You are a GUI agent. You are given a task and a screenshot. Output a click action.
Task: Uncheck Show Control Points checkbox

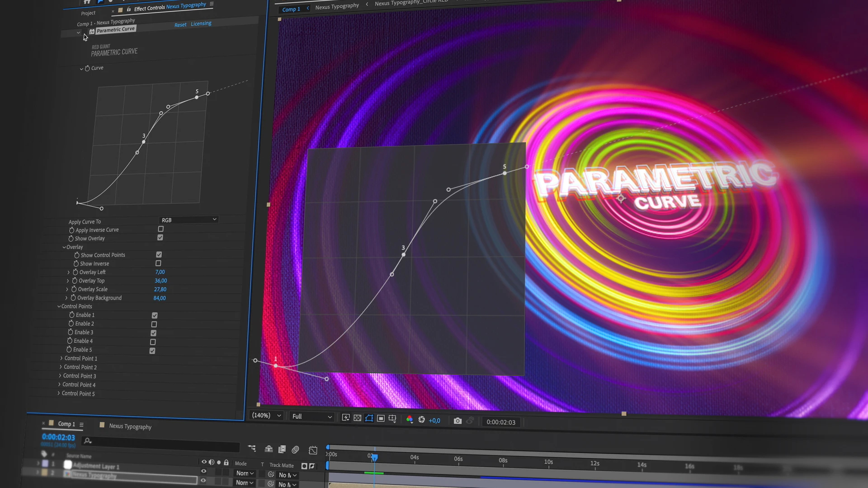point(159,255)
